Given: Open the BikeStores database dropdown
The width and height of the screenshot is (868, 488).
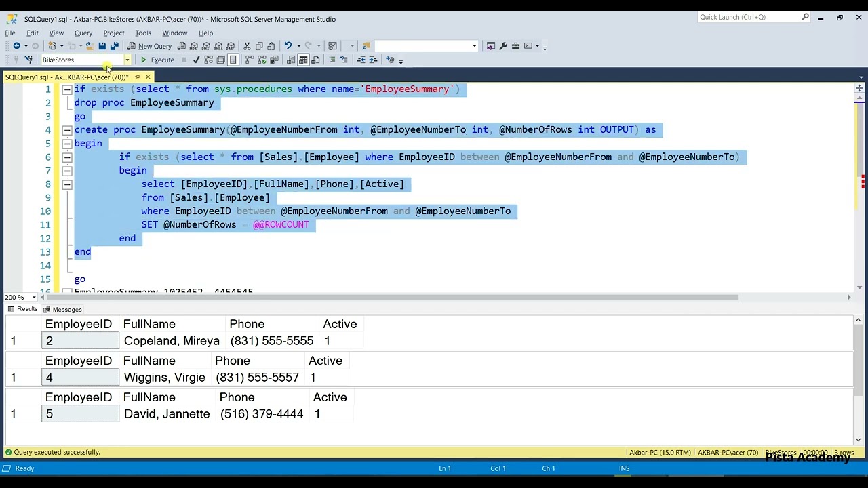Looking at the screenshot, I should (127, 60).
